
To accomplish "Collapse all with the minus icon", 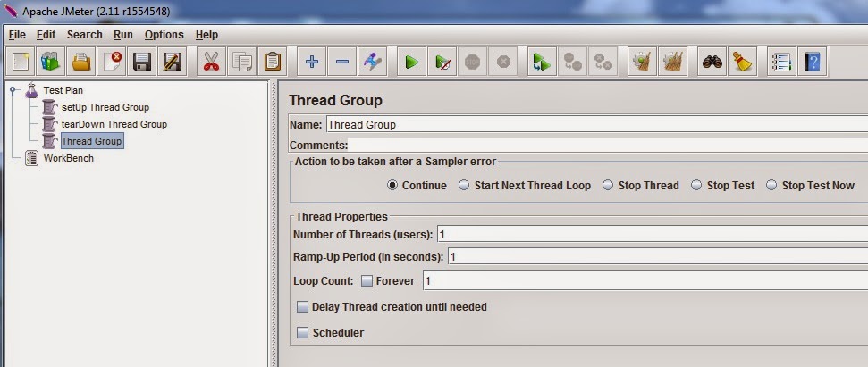I will (342, 62).
